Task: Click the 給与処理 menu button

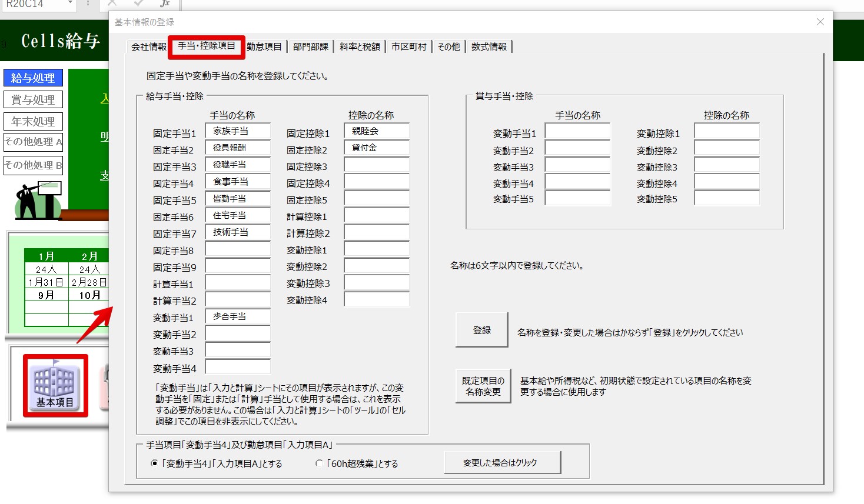Action: click(x=33, y=78)
